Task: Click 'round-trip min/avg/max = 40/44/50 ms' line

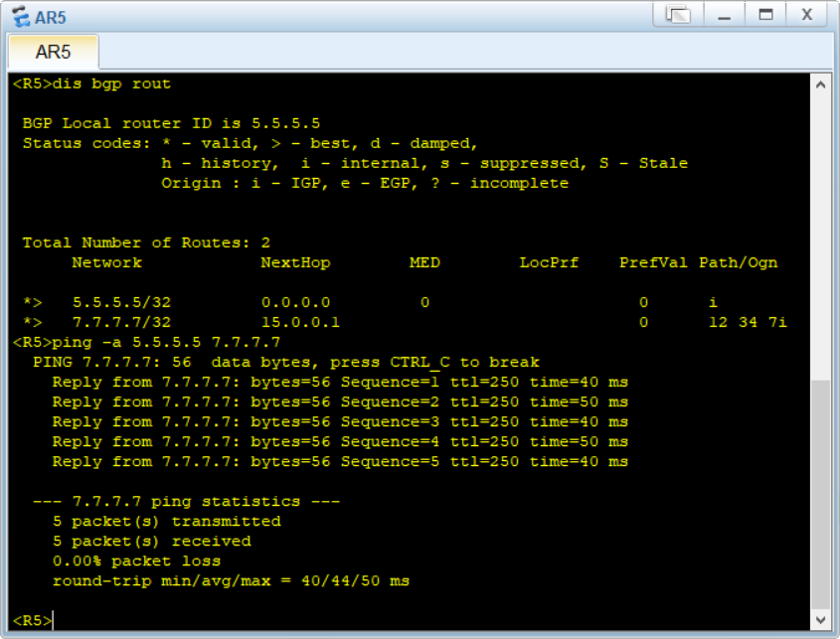Action: [231, 581]
